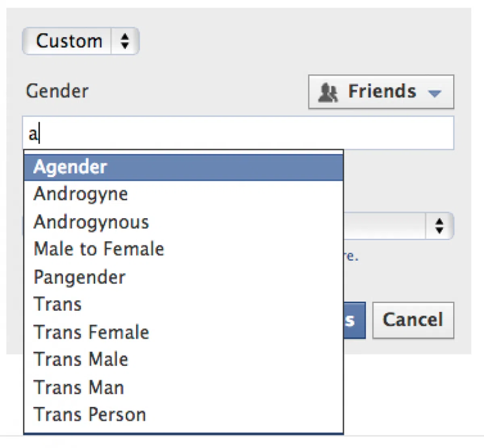Viewport: 484px width, 448px height.
Task: Open the partially hidden pronoun select arrows
Action: pyautogui.click(x=439, y=226)
